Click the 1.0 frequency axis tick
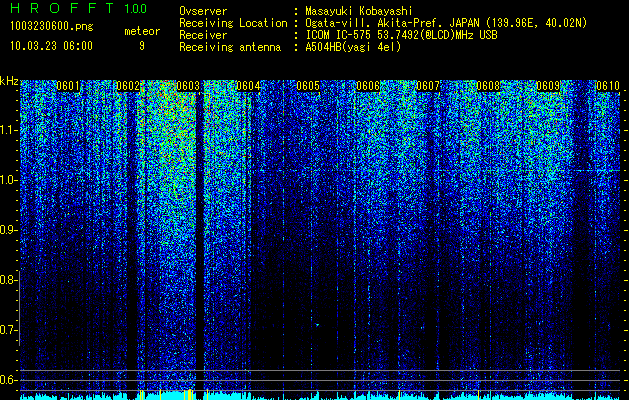 click(8, 180)
